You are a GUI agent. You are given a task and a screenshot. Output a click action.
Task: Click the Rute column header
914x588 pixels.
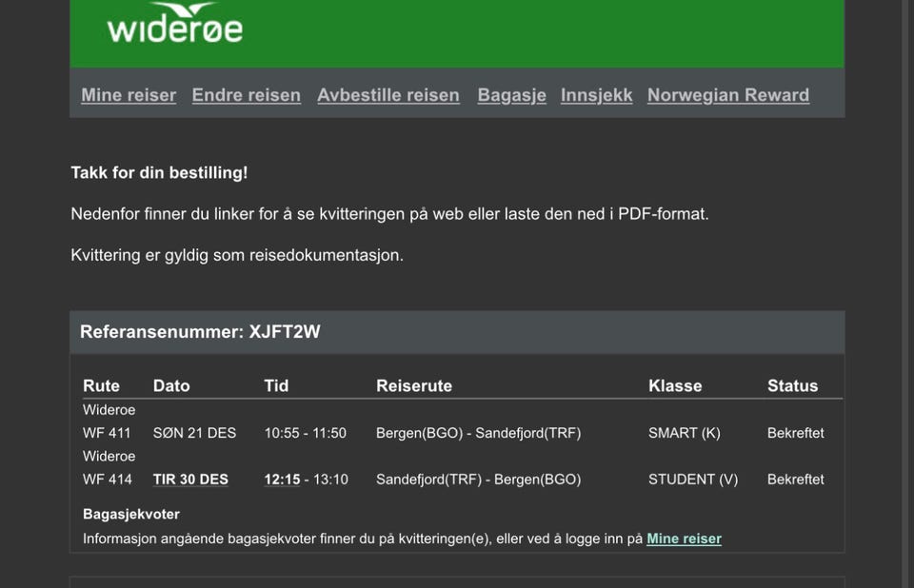101,385
